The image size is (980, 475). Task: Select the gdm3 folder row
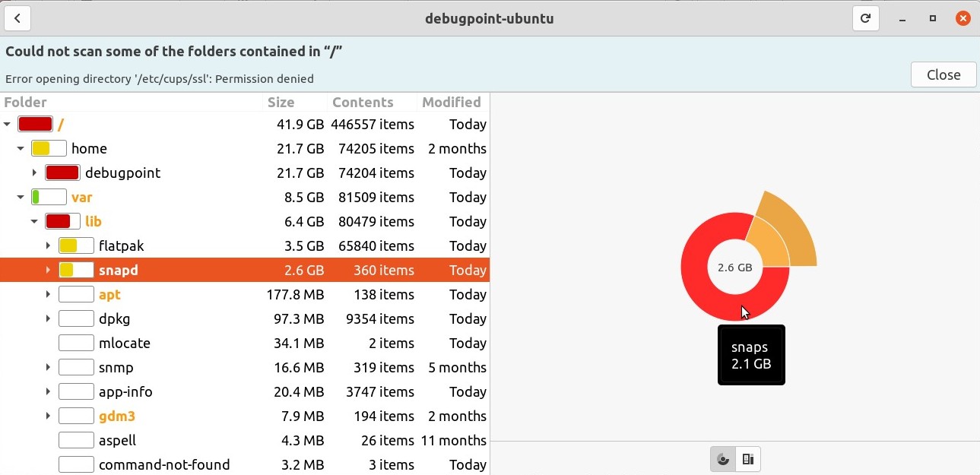(117, 416)
